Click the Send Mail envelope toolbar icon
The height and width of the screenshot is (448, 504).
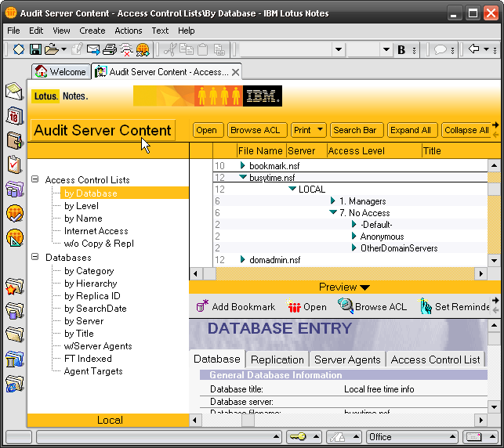coord(93,49)
